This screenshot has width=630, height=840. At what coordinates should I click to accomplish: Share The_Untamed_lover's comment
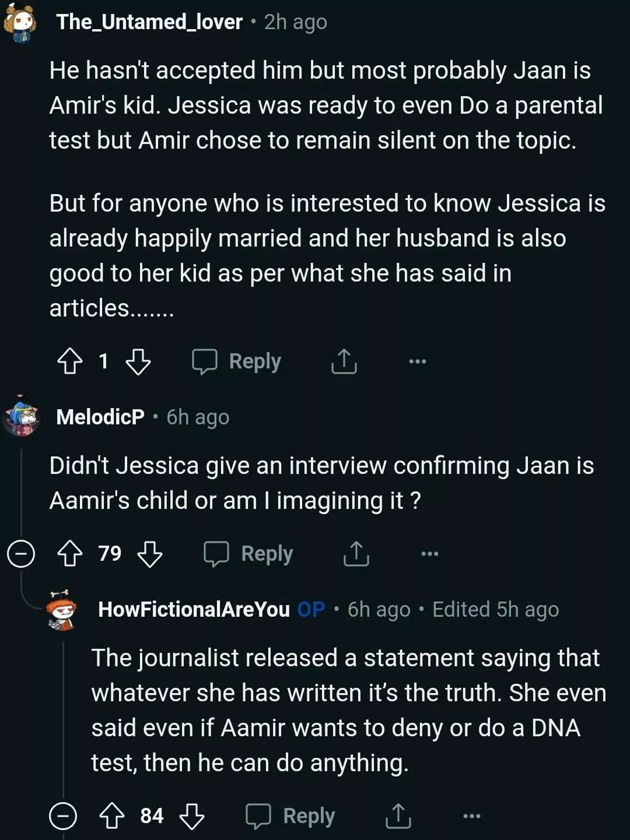344,361
